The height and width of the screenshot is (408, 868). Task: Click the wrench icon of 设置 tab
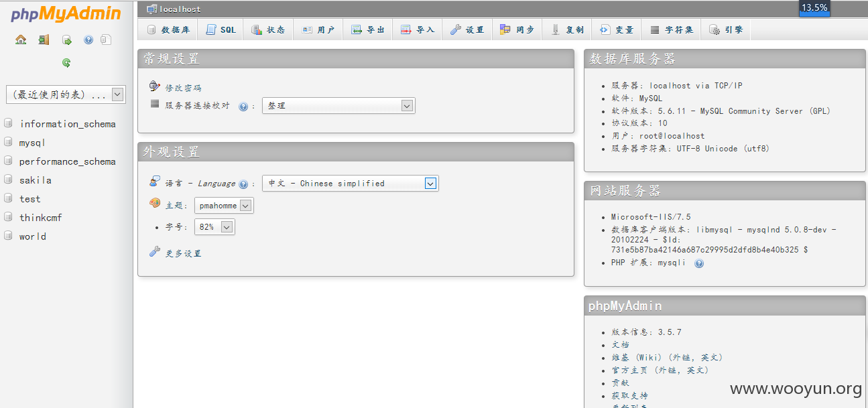456,29
